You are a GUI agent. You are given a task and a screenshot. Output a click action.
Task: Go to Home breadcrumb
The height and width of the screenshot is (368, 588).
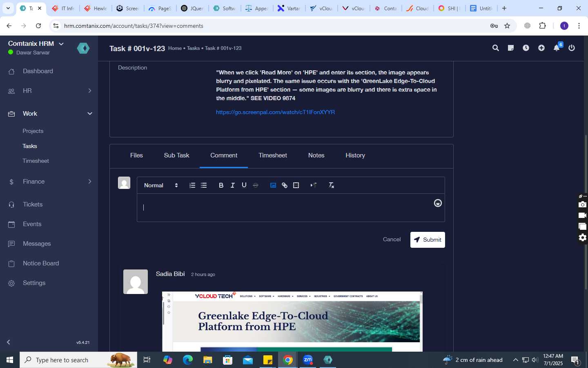pyautogui.click(x=175, y=48)
